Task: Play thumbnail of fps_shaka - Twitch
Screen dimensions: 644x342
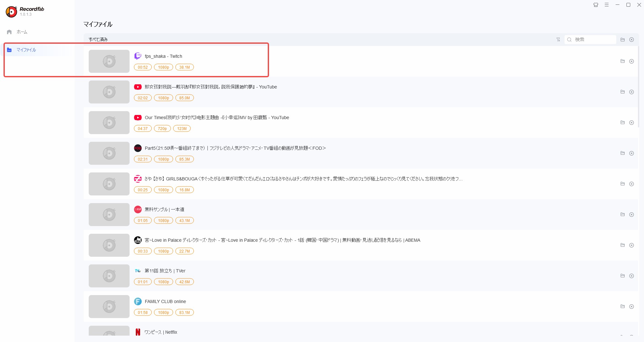Action: point(109,61)
